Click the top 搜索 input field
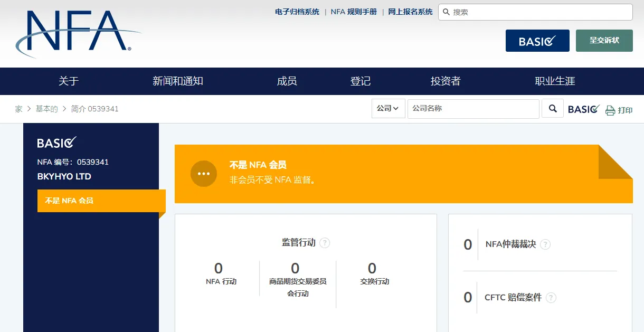The image size is (644, 332). pos(535,12)
